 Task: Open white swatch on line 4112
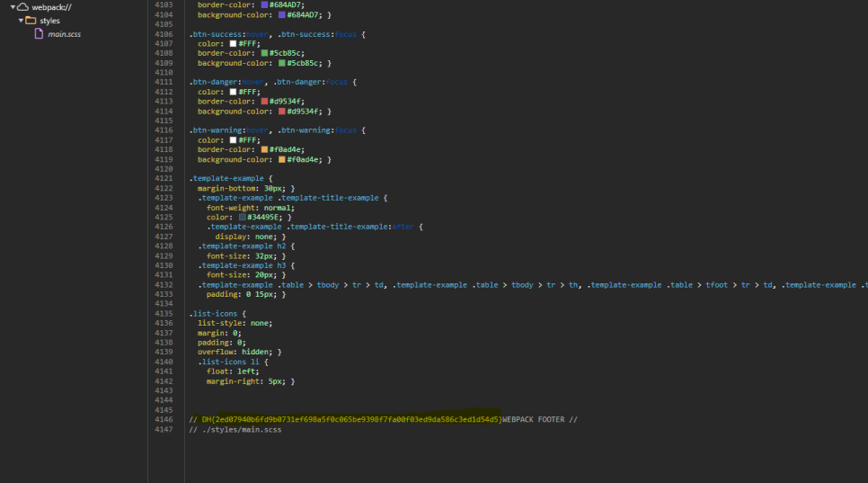(x=233, y=92)
